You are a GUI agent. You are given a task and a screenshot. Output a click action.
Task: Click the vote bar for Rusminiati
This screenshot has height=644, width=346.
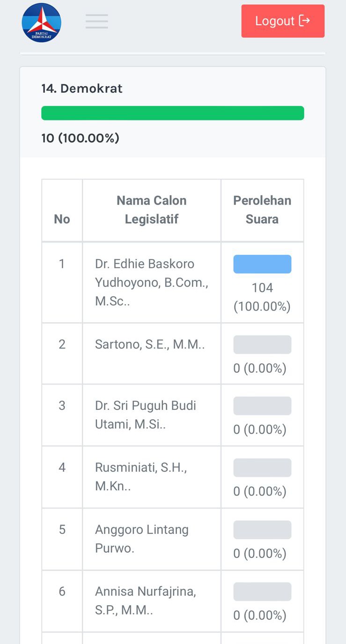coord(262,468)
